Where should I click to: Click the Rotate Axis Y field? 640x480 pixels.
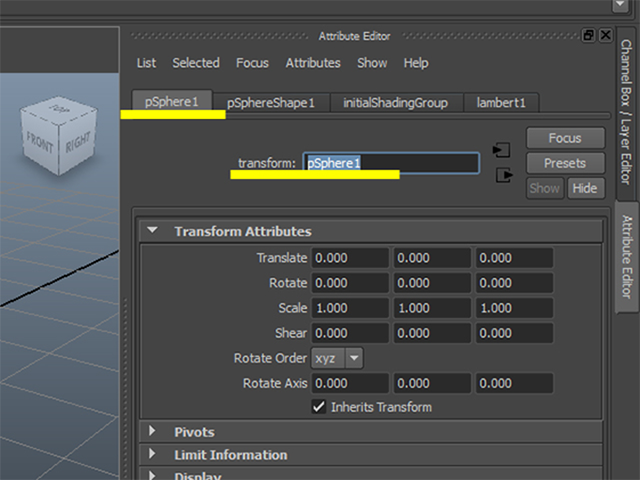[x=432, y=383]
